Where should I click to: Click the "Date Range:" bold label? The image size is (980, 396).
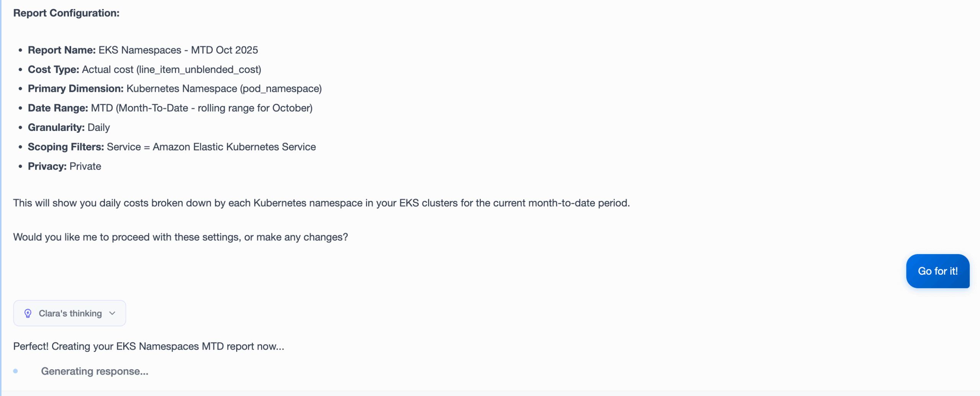tap(58, 108)
